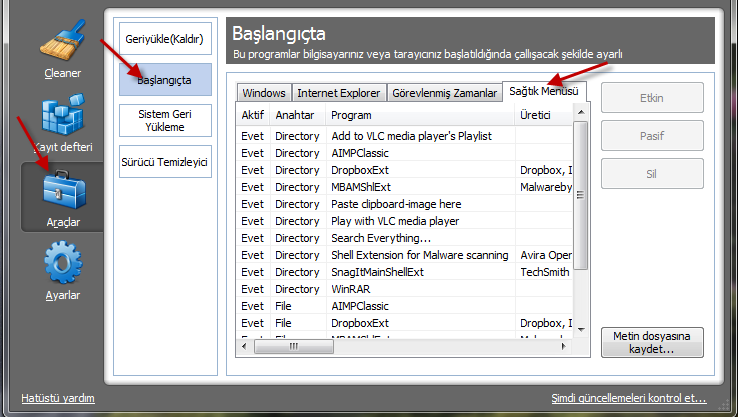Sort list by Program column header
738x417 pixels.
(420, 115)
